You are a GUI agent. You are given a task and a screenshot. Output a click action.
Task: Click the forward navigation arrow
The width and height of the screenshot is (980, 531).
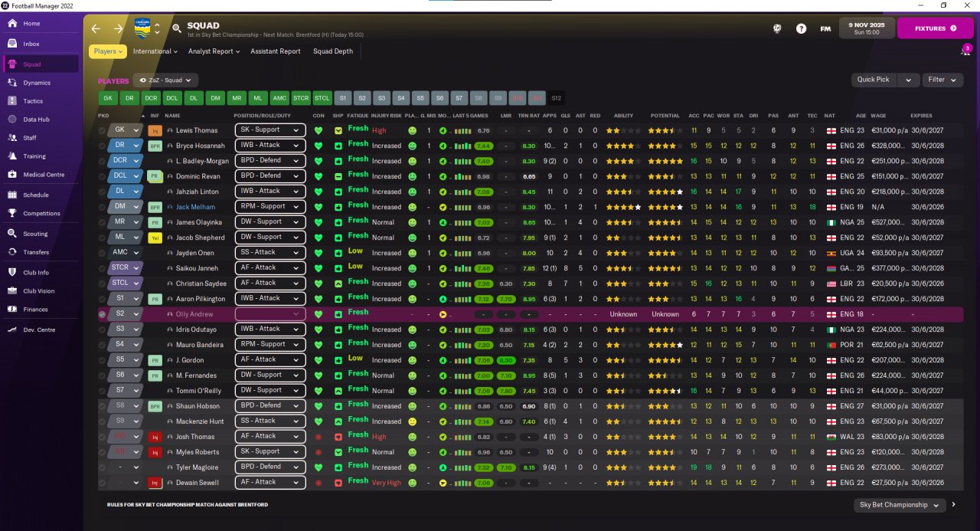pyautogui.click(x=118, y=28)
